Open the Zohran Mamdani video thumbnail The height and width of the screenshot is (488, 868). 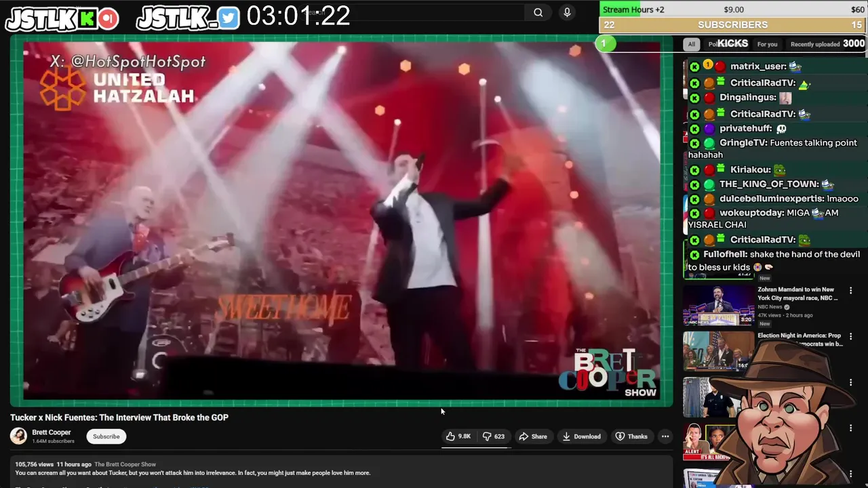718,305
